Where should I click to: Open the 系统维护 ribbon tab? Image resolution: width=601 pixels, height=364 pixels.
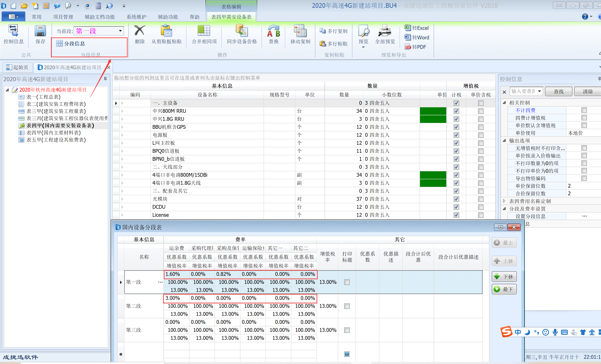click(136, 17)
